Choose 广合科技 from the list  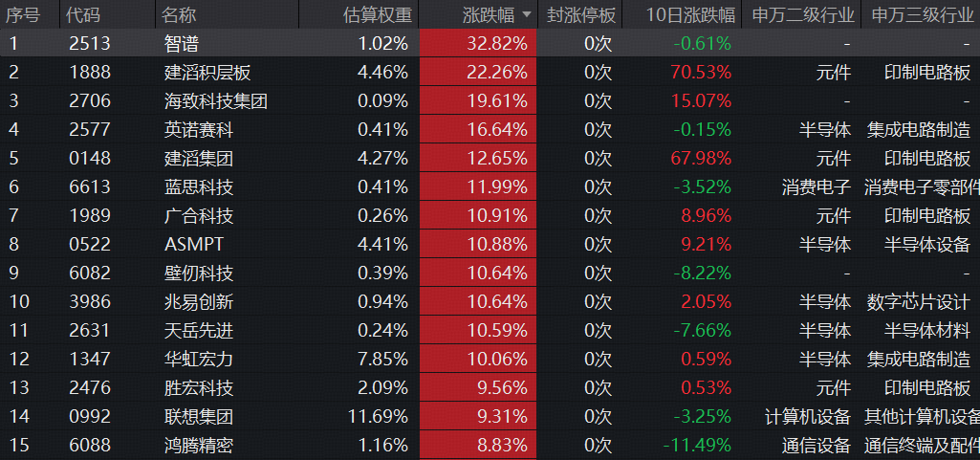tap(199, 215)
